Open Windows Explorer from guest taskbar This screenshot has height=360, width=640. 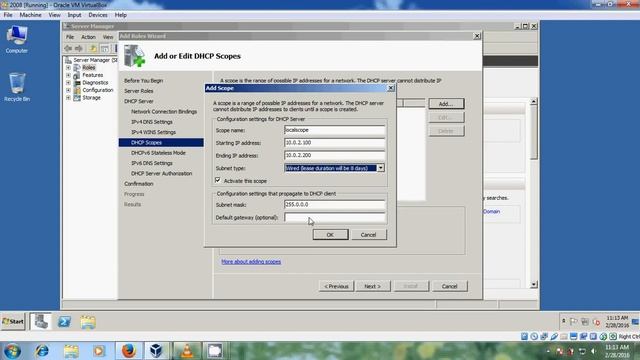88,322
